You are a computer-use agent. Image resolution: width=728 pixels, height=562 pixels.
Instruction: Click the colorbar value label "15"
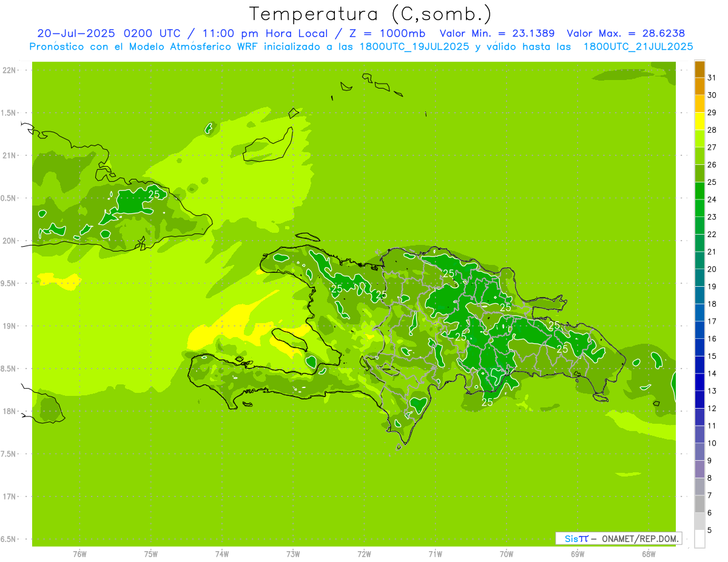(712, 356)
